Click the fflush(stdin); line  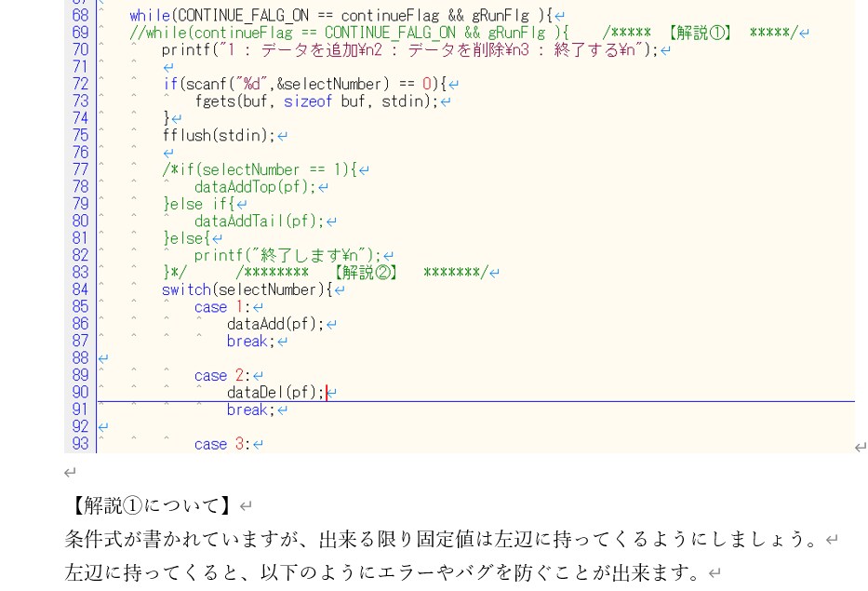pyautogui.click(x=218, y=136)
